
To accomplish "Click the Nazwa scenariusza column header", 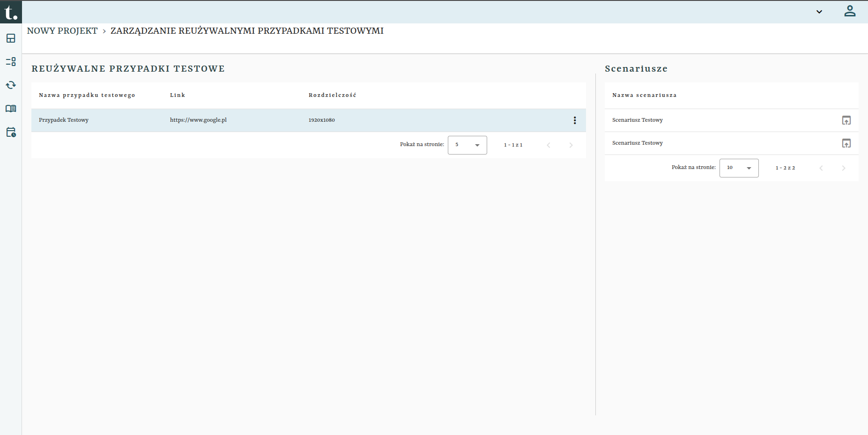I will point(645,95).
